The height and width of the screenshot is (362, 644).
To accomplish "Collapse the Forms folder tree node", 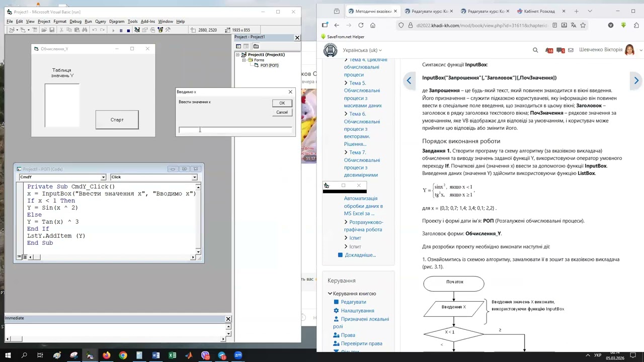I will click(244, 60).
